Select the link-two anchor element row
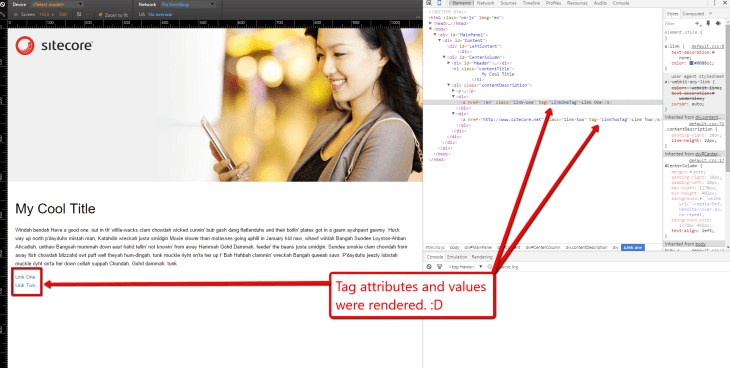 (560, 120)
